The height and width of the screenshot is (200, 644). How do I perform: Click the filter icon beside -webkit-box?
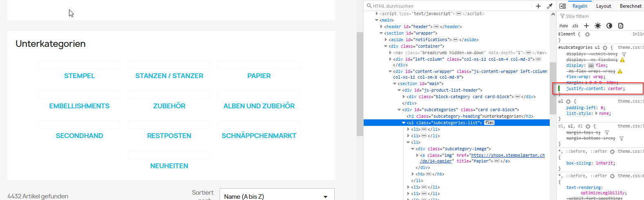coord(624,54)
